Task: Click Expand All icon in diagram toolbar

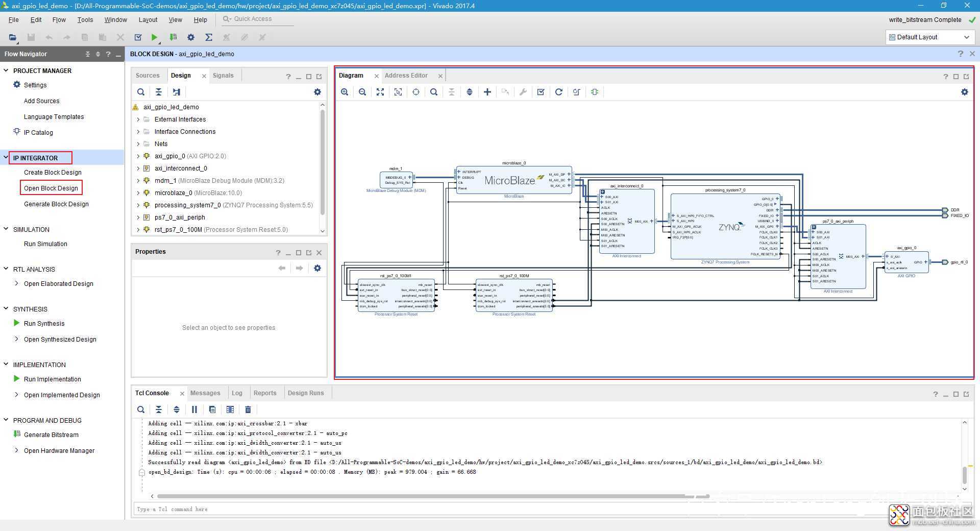Action: 470,92
